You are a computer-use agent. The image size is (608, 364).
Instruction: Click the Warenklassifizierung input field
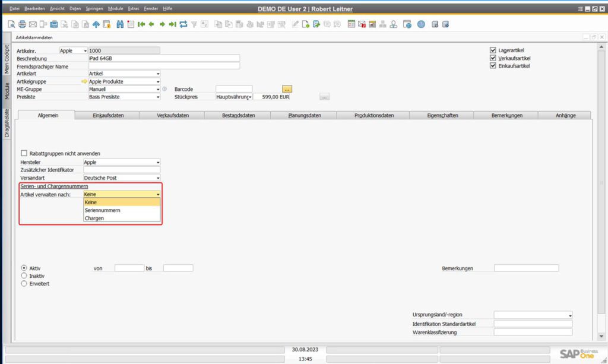pos(533,332)
